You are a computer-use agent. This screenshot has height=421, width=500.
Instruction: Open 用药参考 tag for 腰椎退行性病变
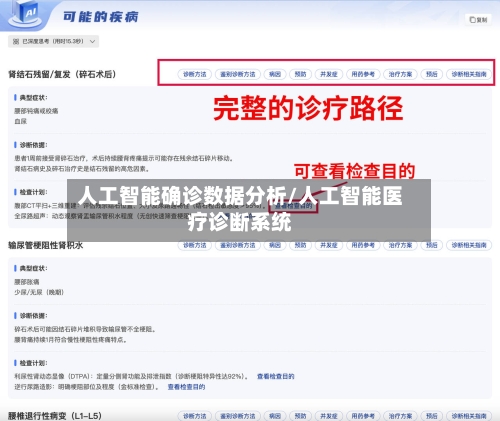point(363,416)
